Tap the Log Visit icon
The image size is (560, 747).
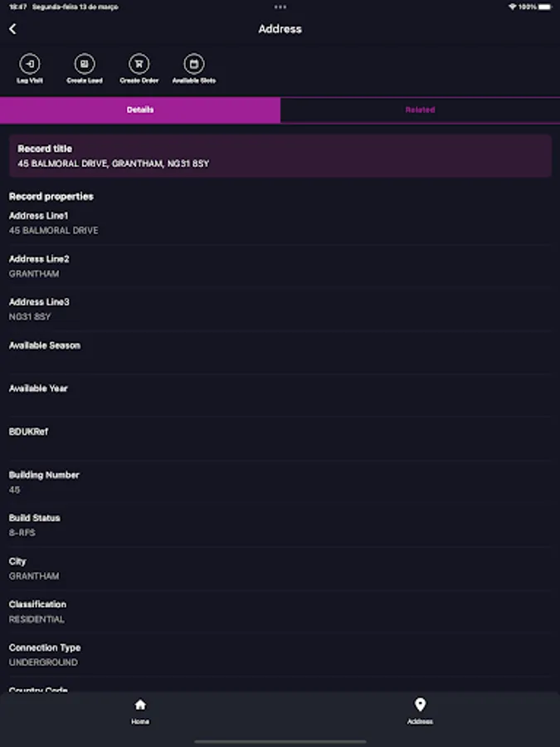tap(30, 64)
